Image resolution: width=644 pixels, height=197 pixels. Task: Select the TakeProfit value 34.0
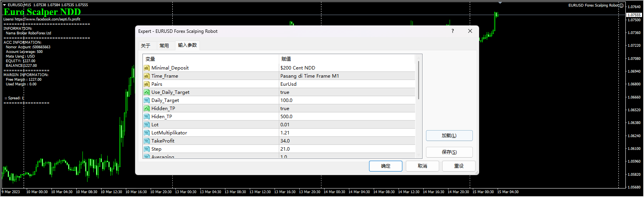(x=347, y=141)
